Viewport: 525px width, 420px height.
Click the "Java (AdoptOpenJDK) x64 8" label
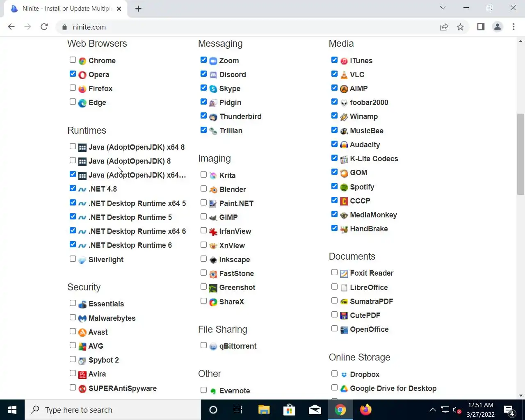point(137,147)
